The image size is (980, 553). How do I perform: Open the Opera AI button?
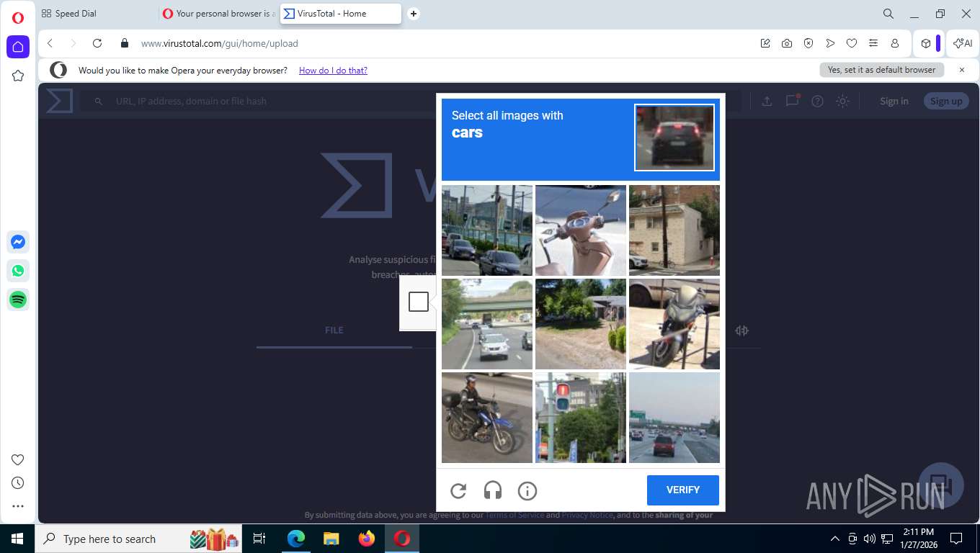[963, 43]
